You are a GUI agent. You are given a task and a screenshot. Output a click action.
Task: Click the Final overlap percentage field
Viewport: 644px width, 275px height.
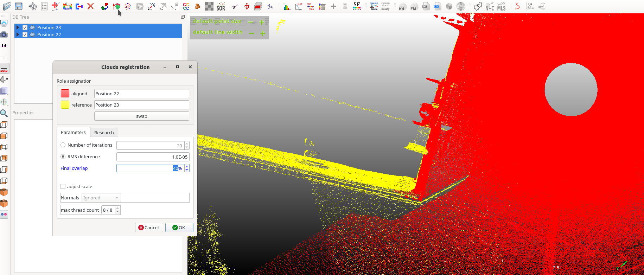(x=151, y=168)
